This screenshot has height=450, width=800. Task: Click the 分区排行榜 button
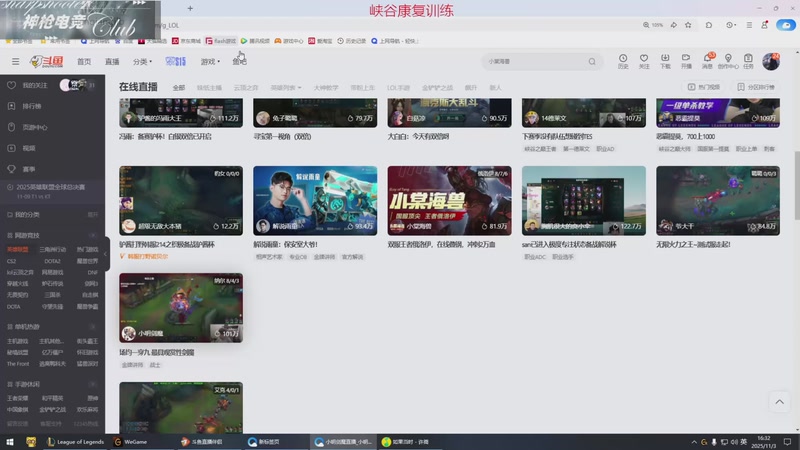tap(756, 87)
